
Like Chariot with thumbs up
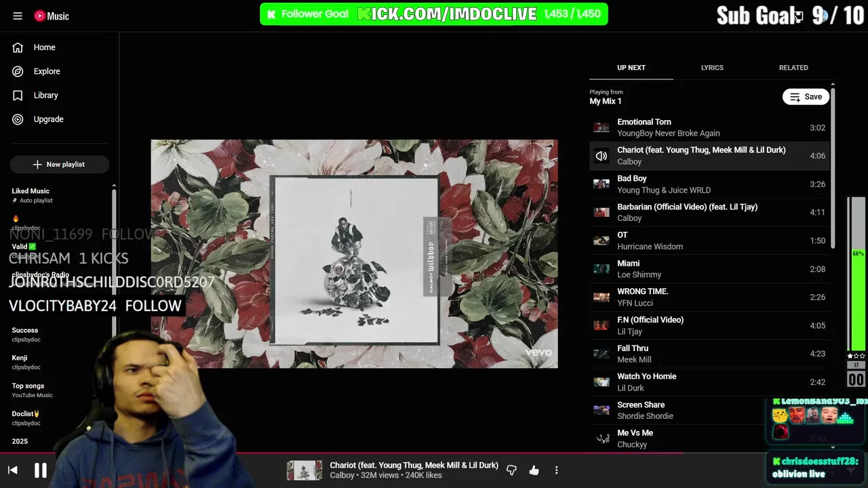coord(534,470)
